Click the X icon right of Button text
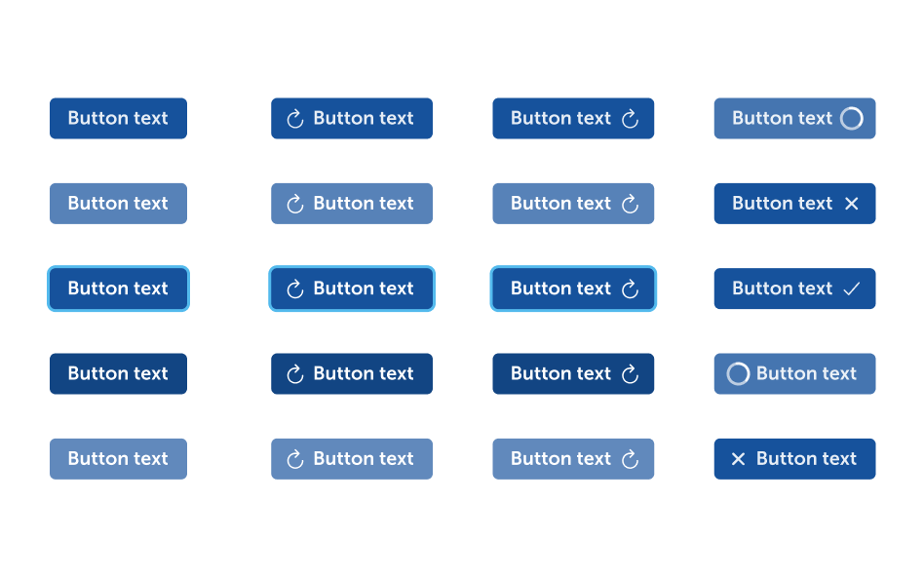This screenshot has height=578, width=924. click(851, 204)
